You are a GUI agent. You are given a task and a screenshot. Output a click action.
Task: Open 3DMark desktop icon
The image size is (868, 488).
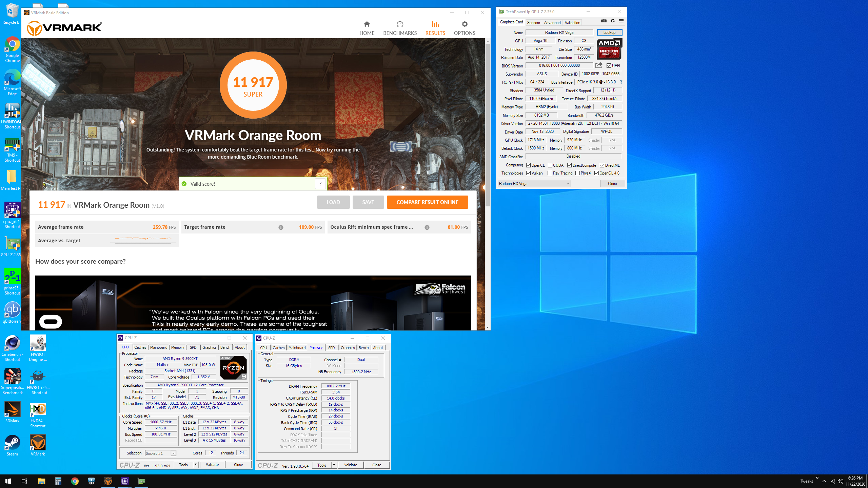tap(12, 412)
